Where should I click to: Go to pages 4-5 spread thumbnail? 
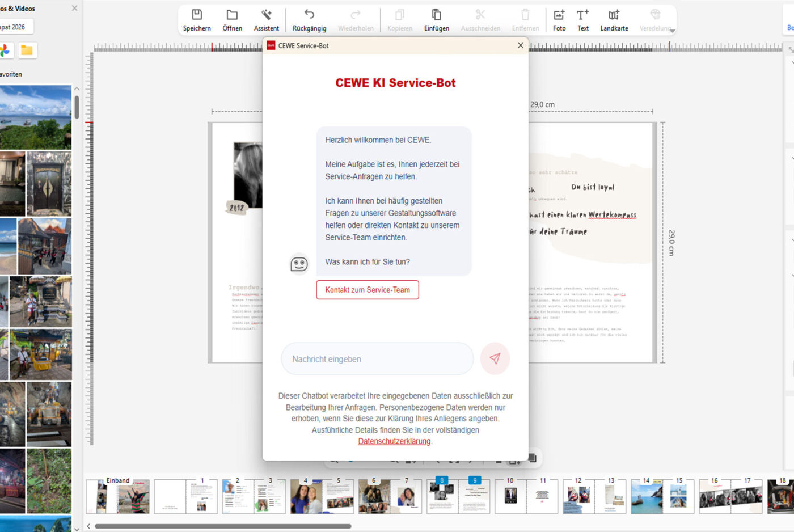(322, 496)
